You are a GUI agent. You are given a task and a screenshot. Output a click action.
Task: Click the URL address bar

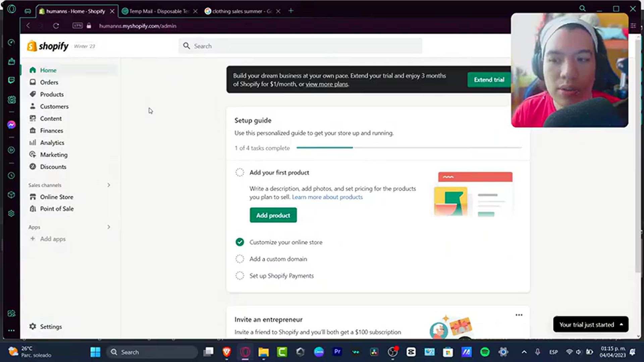click(x=138, y=26)
